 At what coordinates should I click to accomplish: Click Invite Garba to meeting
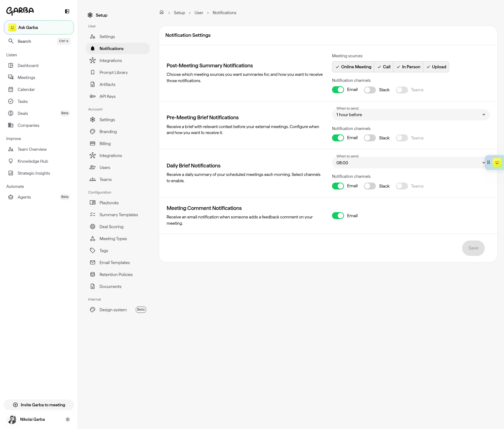(x=39, y=405)
